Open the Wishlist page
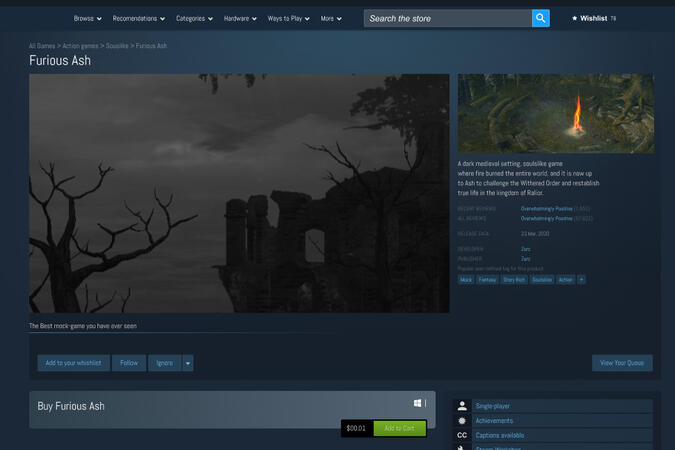 point(594,19)
